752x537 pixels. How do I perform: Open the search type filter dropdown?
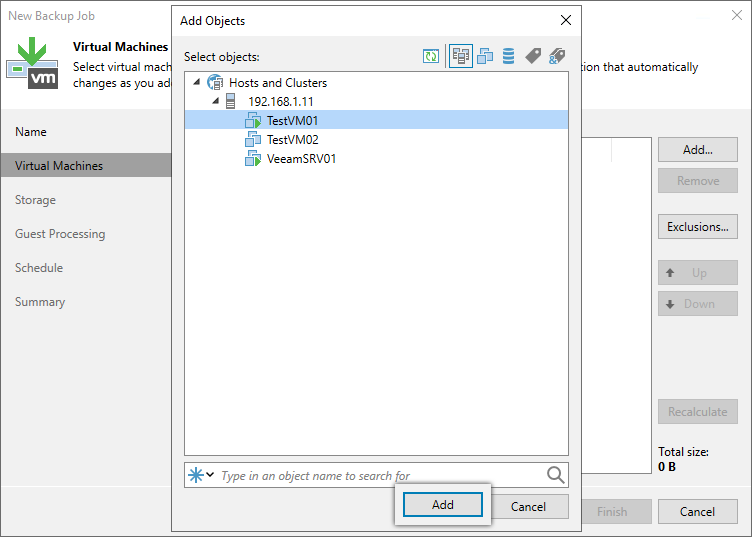[201, 475]
